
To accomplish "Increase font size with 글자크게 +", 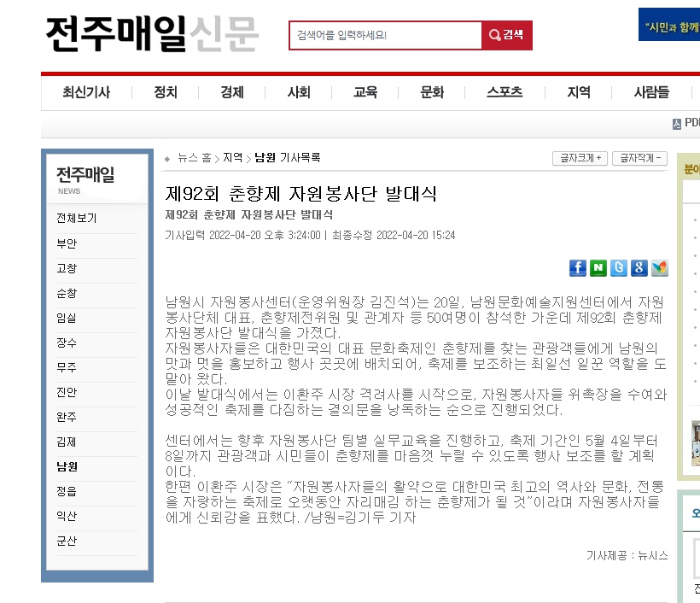I will [580, 158].
